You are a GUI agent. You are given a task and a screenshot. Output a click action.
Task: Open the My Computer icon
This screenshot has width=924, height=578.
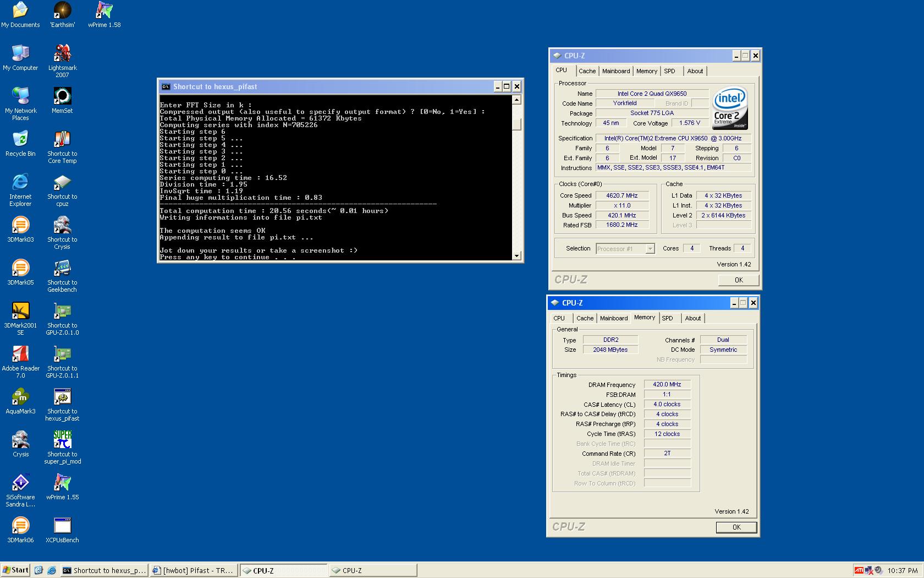[20, 58]
